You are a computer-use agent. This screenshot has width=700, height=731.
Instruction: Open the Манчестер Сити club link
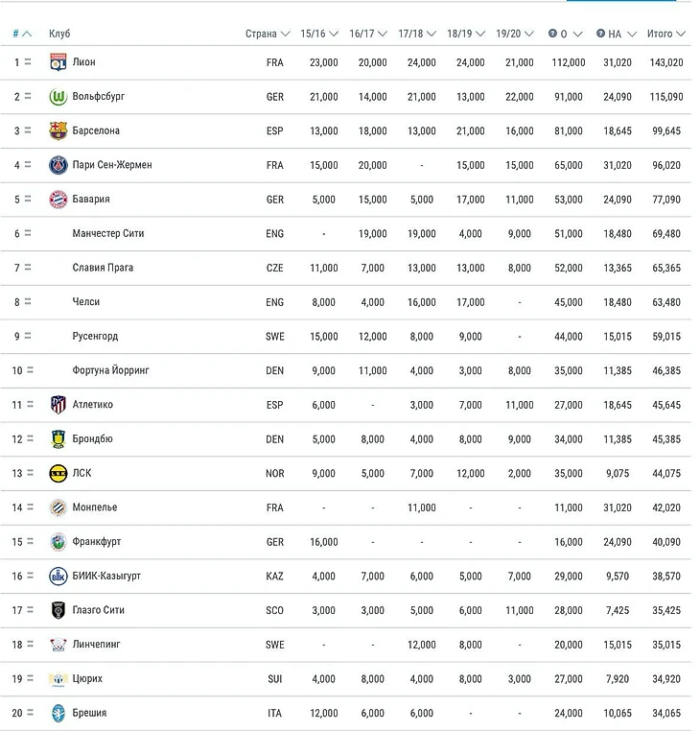107,234
